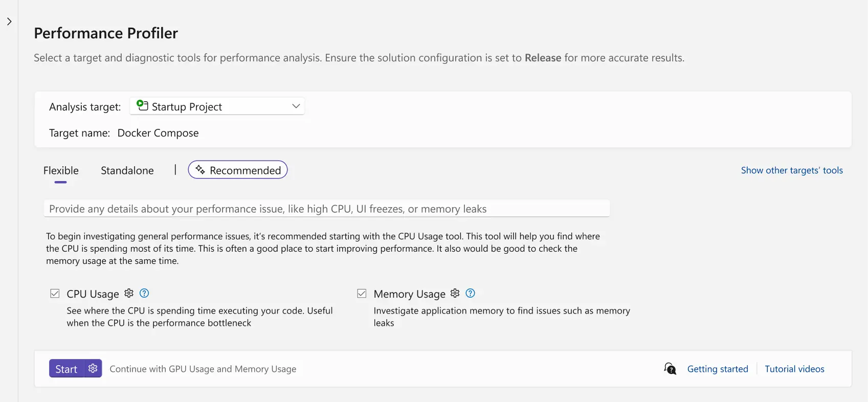
Task: Open Show other targets' tools link
Action: [792, 170]
